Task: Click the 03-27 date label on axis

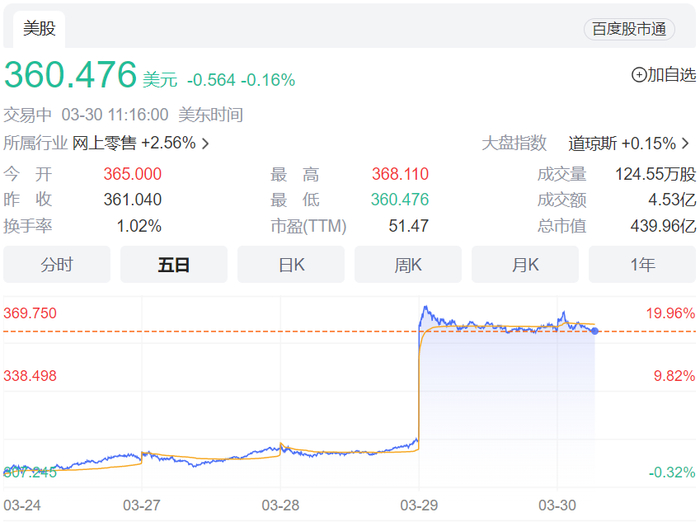Action: click(142, 505)
